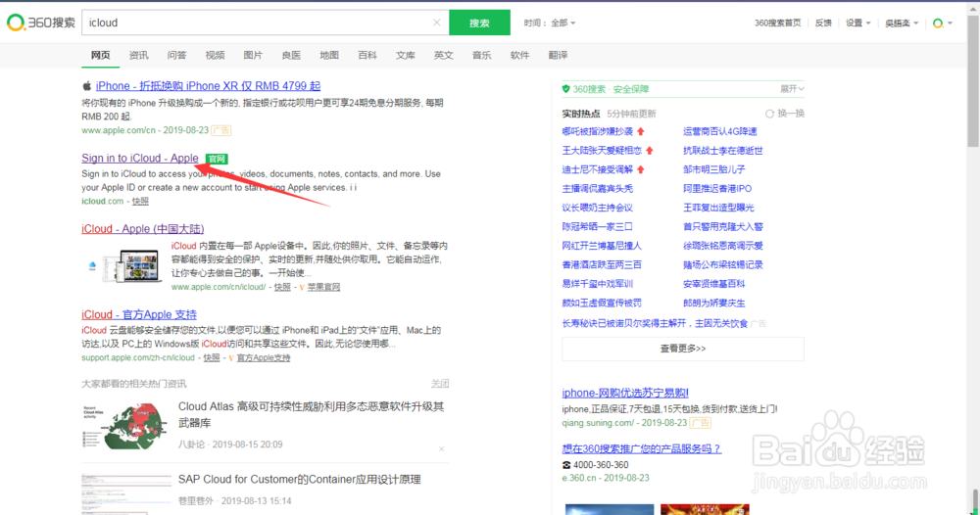Open hot topic 香港酒店跌至两三百
Image resolution: width=980 pixels, height=515 pixels.
pos(602,264)
